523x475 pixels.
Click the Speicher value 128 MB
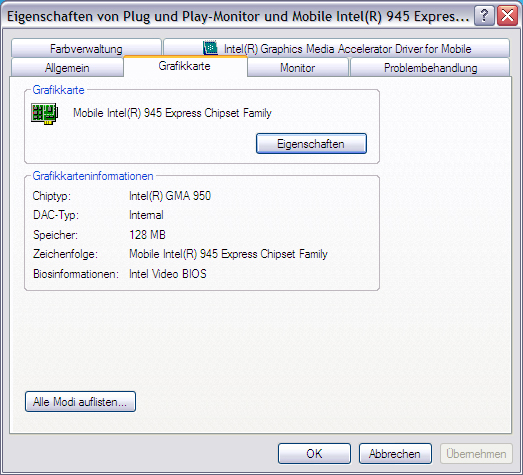coord(147,235)
